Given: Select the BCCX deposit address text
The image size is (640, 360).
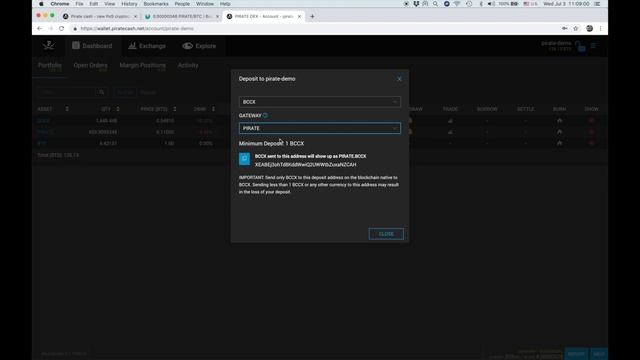Looking at the screenshot, I should pyautogui.click(x=305, y=164).
